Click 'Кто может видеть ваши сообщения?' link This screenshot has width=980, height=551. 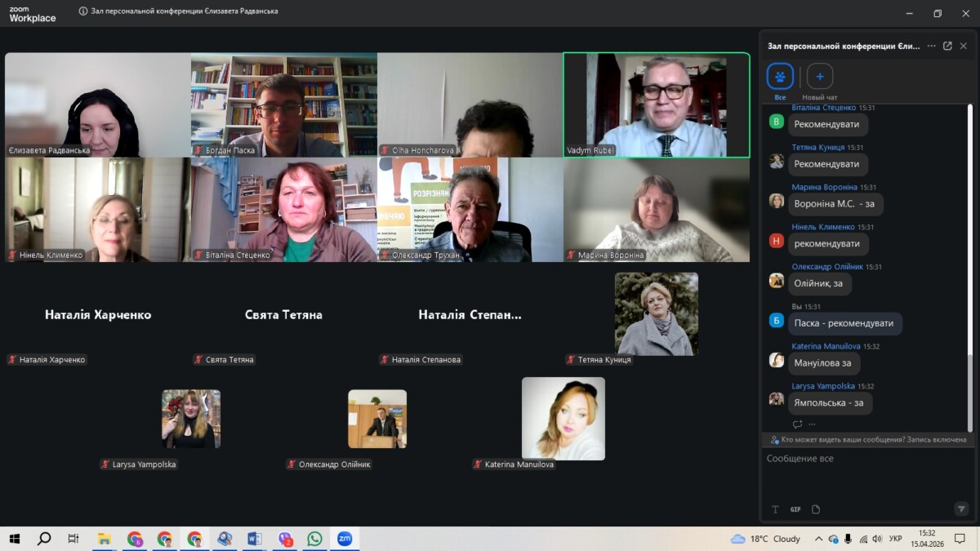coord(842,439)
